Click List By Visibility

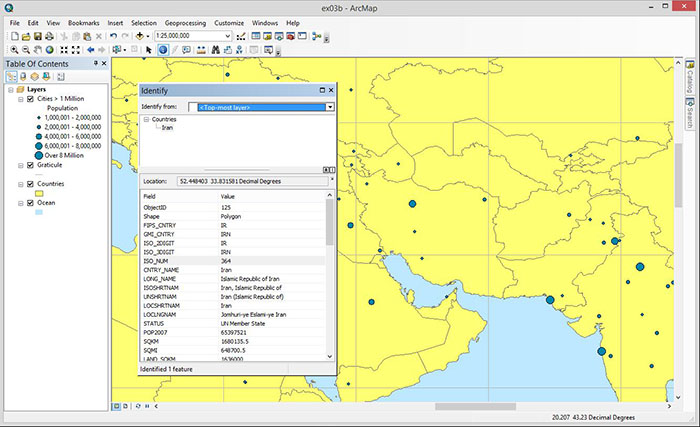click(x=34, y=76)
